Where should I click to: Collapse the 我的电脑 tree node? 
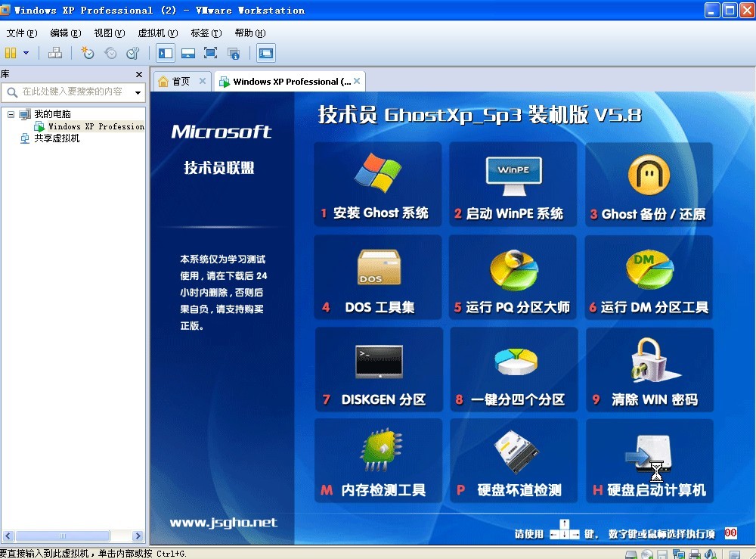(11, 114)
